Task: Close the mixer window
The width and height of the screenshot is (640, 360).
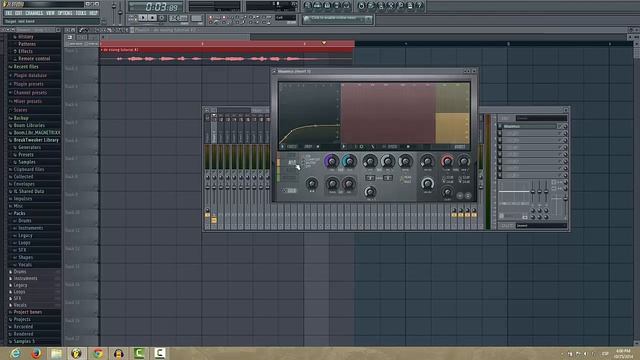Action: coord(566,110)
